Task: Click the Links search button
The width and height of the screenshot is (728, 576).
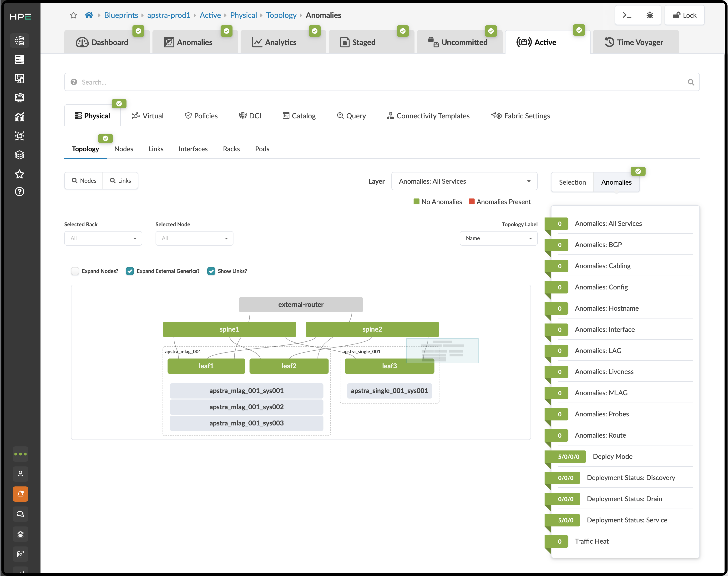Action: click(x=120, y=181)
